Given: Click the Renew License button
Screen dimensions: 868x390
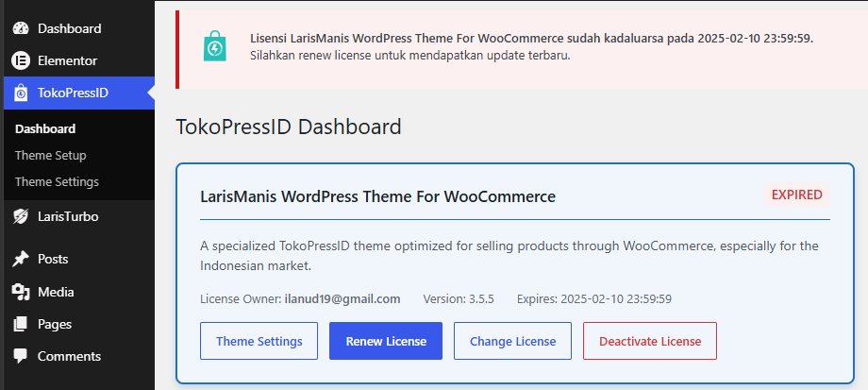Looking at the screenshot, I should tap(386, 341).
